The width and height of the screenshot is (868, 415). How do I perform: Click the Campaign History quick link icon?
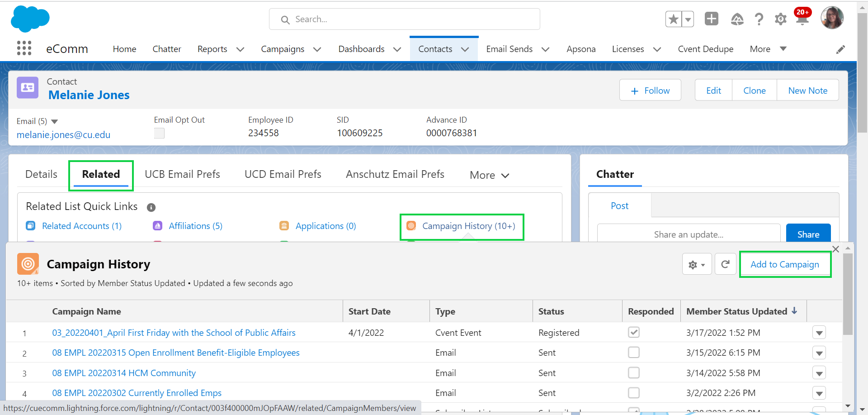coord(411,225)
